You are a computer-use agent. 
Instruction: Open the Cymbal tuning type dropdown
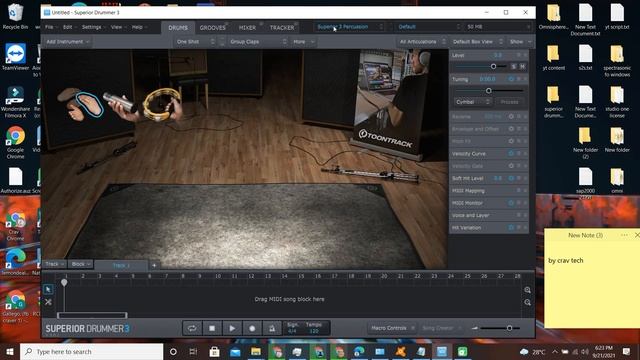472,102
